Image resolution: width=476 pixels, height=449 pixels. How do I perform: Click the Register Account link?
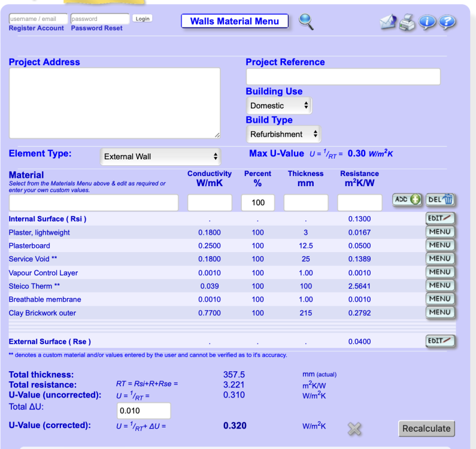(36, 28)
